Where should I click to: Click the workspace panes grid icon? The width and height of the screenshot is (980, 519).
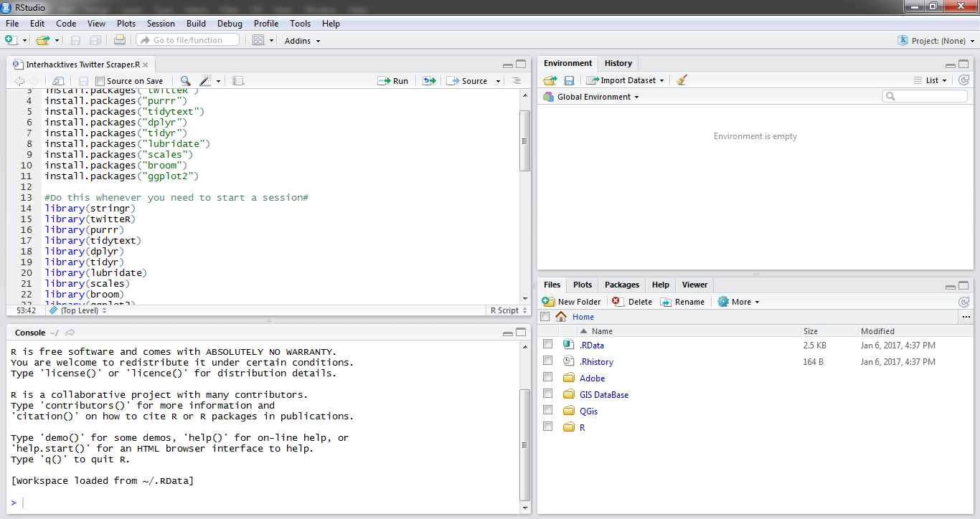tap(259, 40)
